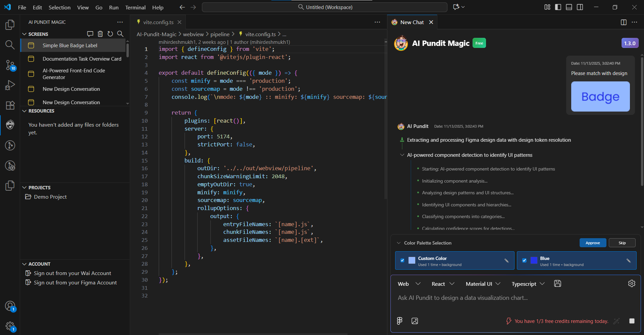
Task: Uncheck the Blue color checkbox
Action: (x=524, y=260)
